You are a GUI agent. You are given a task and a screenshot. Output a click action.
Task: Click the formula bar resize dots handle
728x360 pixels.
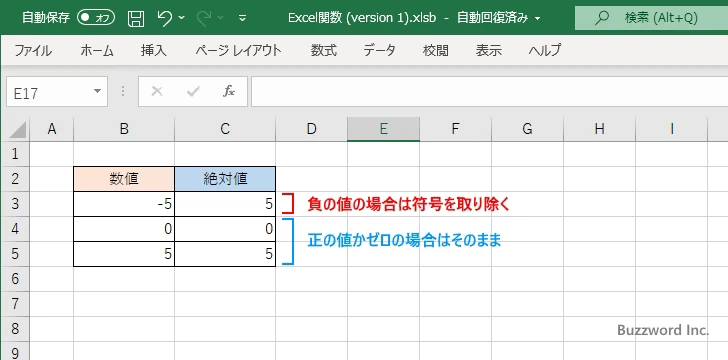tap(123, 92)
